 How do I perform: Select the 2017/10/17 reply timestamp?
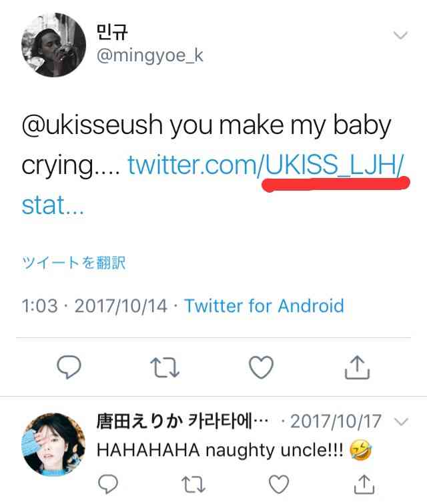pos(336,421)
